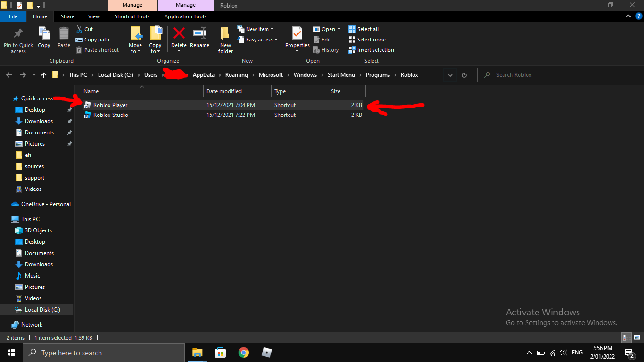
Task: Open Network in navigation pane
Action: (32, 325)
